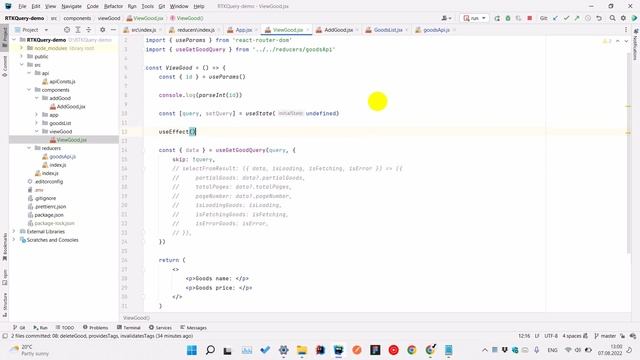Open Windows Start menu
Screen dimensions: 640x360
pos(191,350)
